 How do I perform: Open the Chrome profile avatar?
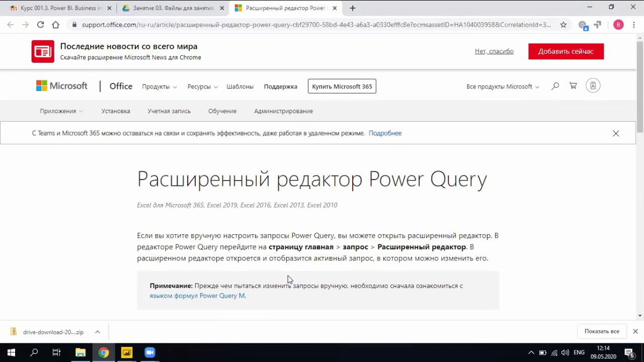pos(618,25)
